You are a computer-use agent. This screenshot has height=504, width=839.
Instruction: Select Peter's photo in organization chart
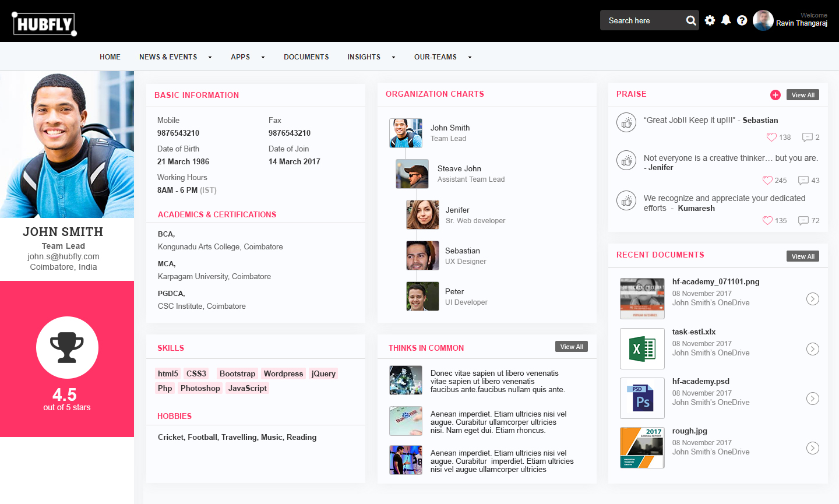coord(422,296)
